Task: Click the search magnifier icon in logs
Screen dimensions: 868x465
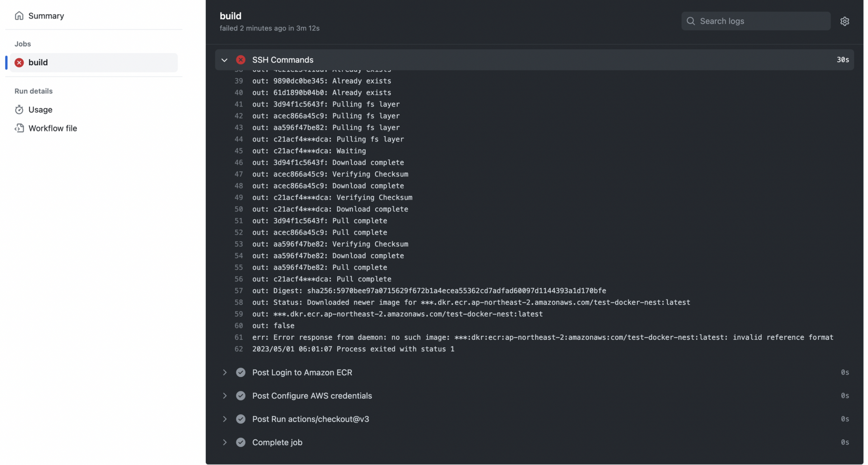Action: [691, 21]
